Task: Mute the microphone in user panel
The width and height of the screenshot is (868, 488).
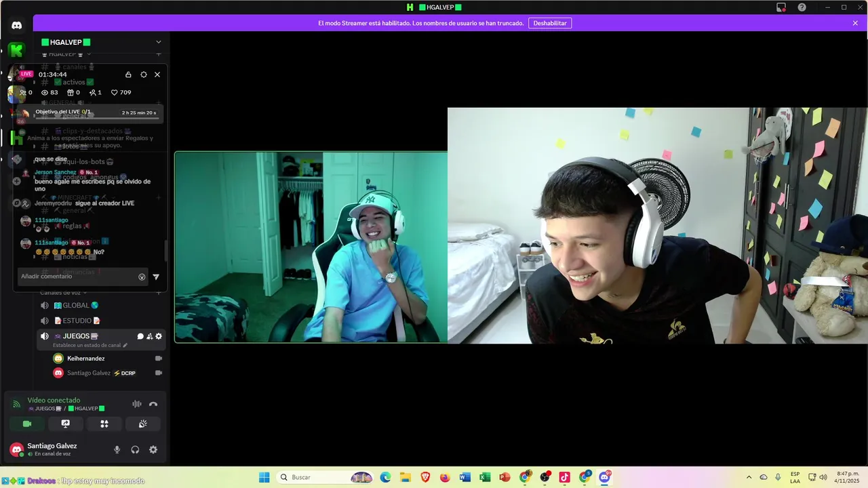Action: coord(117,449)
